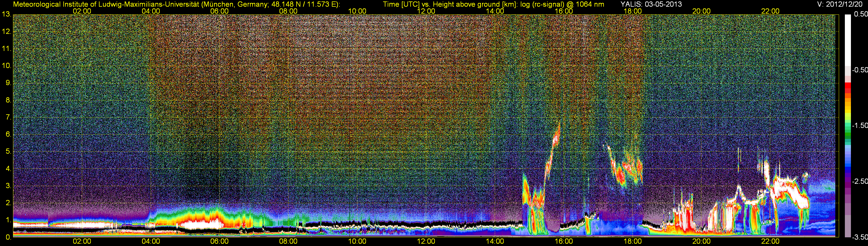
Task: Pick the 12 km height axis label
Action: coord(7,32)
